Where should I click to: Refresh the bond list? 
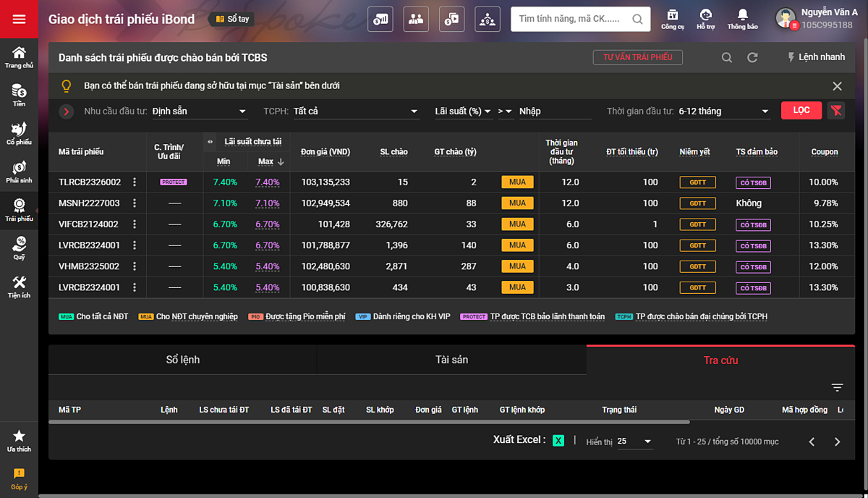(752, 58)
